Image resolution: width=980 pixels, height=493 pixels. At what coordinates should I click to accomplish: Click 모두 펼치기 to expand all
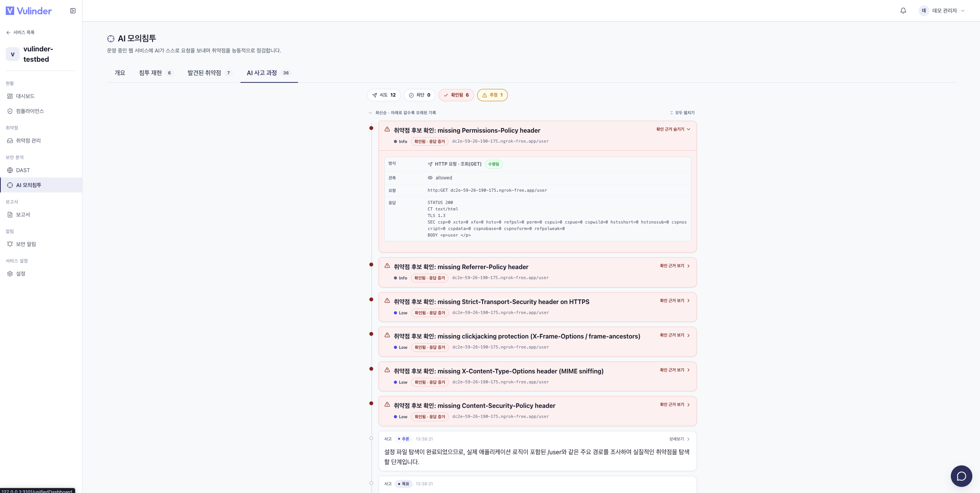682,113
